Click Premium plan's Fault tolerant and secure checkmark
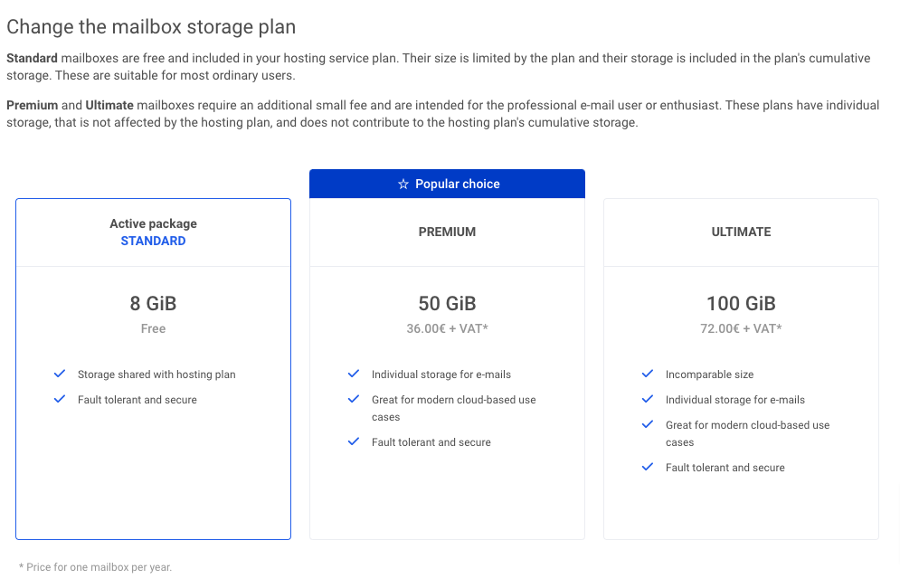This screenshot has width=900, height=588. pos(354,442)
